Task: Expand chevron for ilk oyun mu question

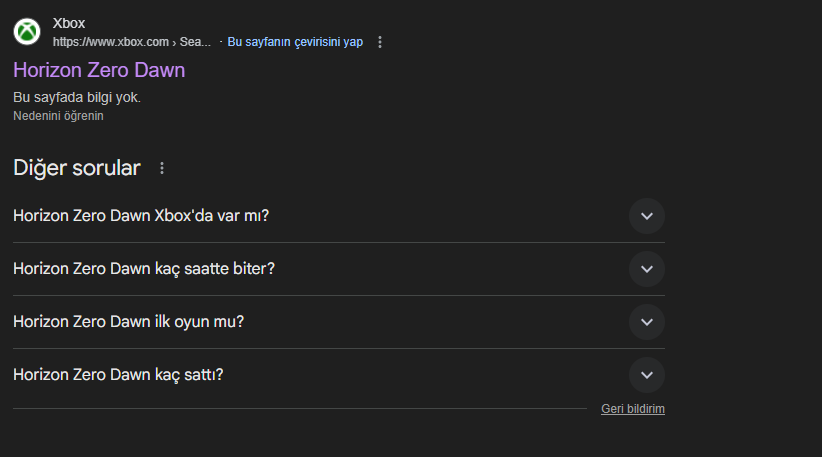Action: click(x=647, y=322)
